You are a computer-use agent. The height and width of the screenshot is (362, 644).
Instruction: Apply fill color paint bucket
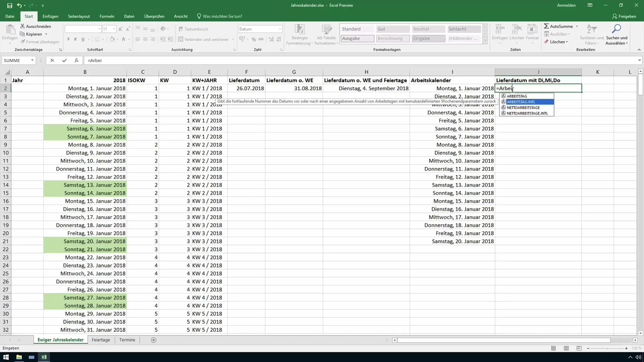point(112,39)
